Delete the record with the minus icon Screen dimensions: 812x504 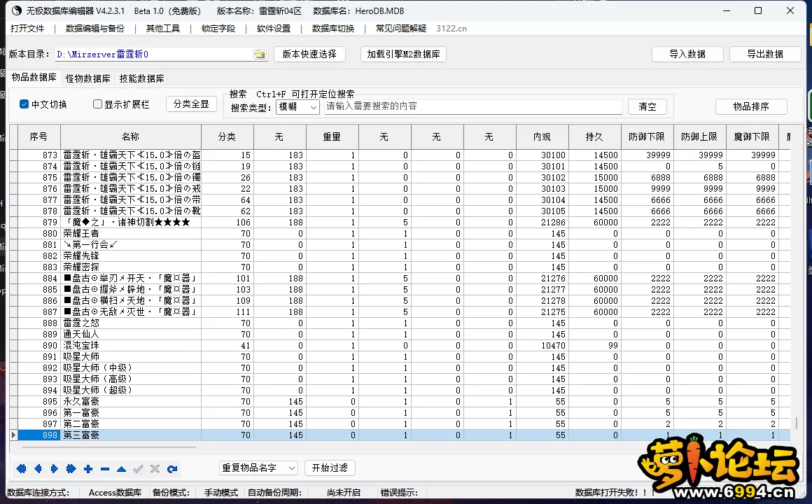(104, 469)
